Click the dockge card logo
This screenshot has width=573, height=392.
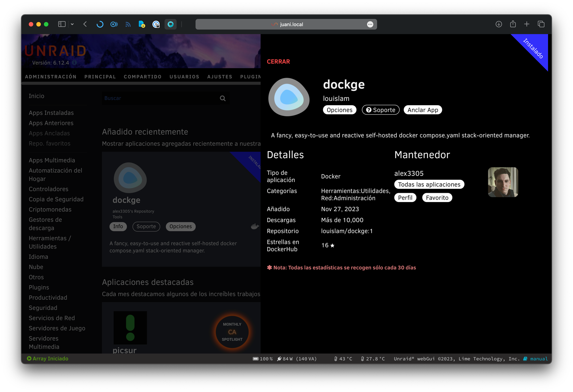coord(130,178)
